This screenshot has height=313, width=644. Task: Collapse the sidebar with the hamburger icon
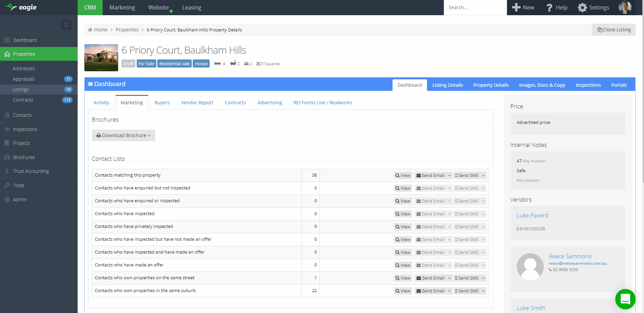(x=66, y=25)
